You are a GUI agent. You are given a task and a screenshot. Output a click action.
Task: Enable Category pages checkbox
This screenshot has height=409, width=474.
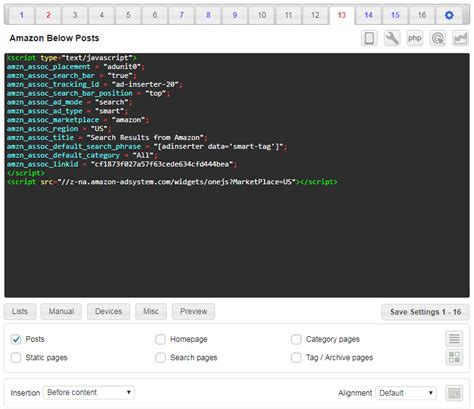pos(296,339)
